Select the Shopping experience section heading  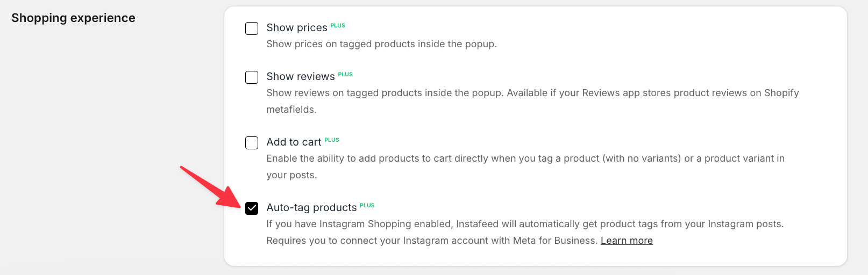click(73, 18)
